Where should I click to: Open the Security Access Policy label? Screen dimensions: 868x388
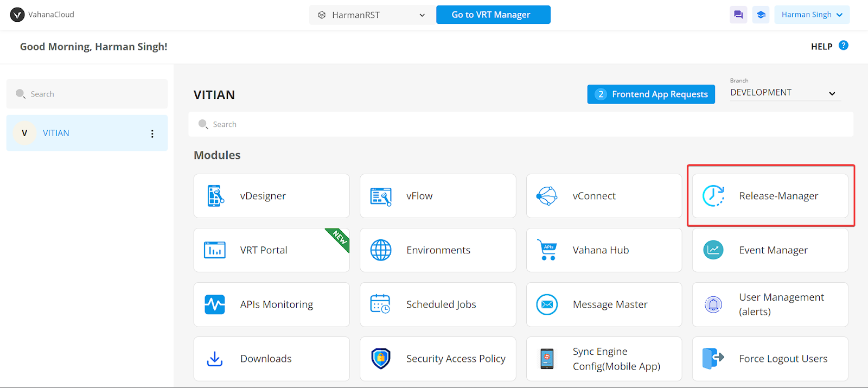pyautogui.click(x=456, y=359)
